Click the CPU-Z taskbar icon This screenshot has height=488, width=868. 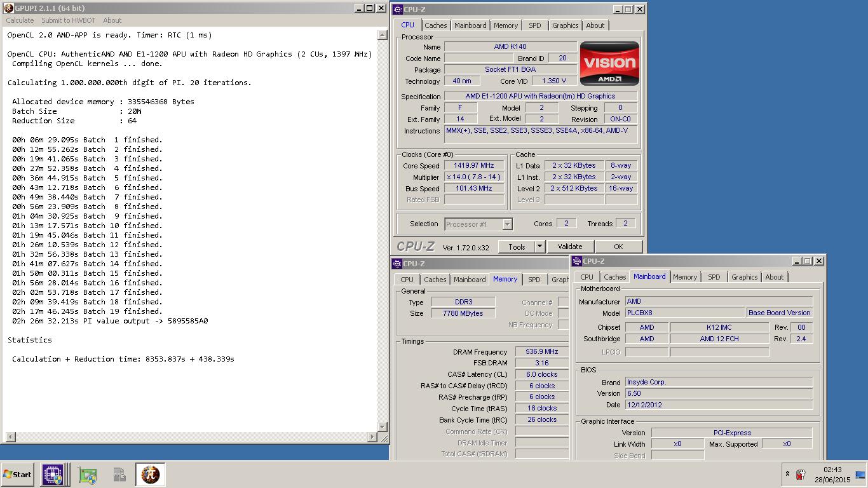53,475
